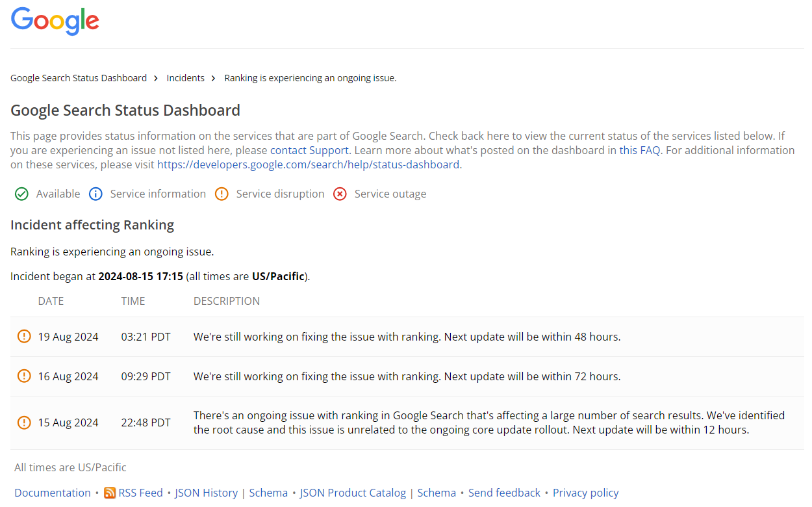The height and width of the screenshot is (507, 812).
Task: Open the JSON Product Catalog link
Action: tap(353, 493)
